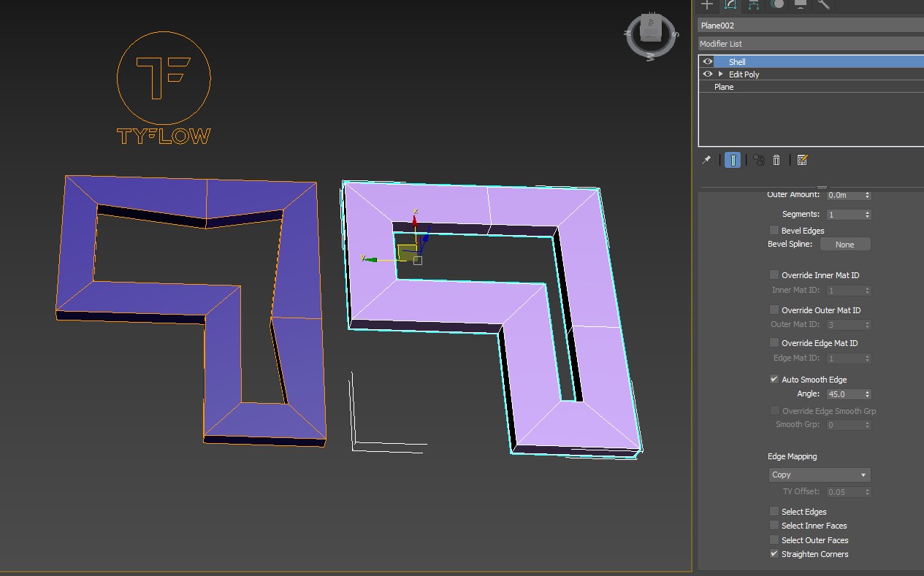The width and height of the screenshot is (924, 576).
Task: Open the Create command panel tab
Action: (x=706, y=4)
